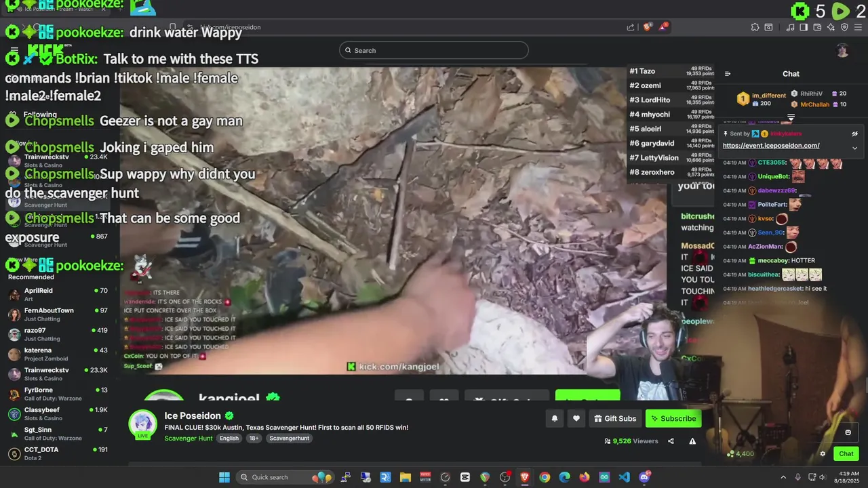Click the notification bell for Ice Poseidon

554,419
